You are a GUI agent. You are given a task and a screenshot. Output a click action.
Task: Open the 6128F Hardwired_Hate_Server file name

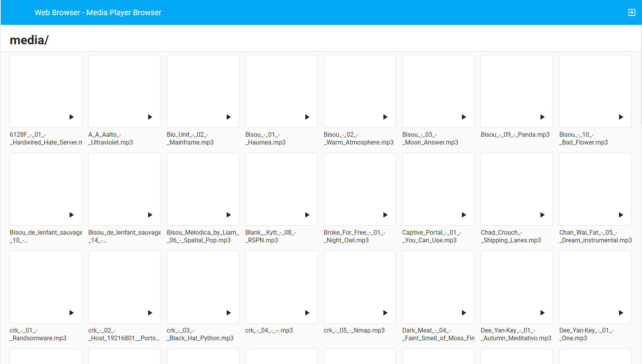pos(46,139)
